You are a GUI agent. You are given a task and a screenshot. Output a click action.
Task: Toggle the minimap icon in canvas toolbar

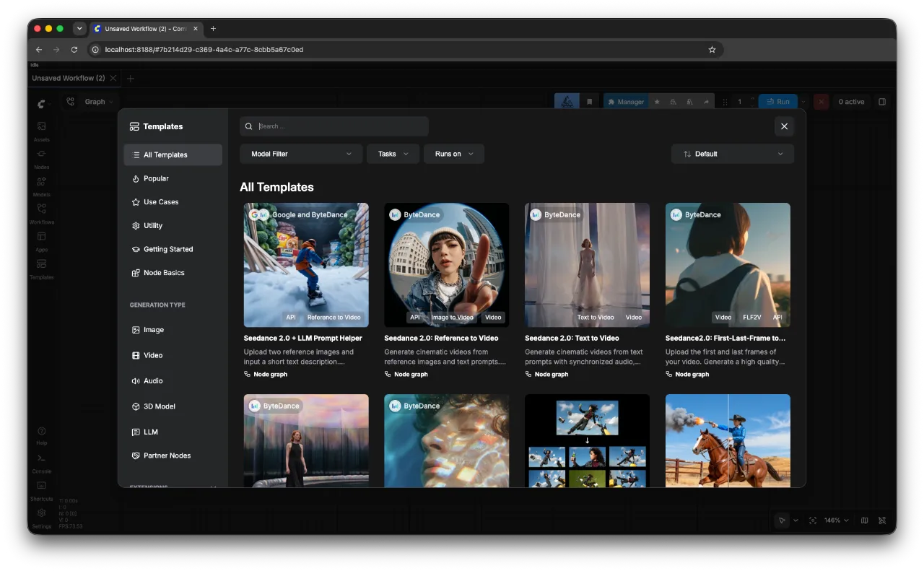click(x=865, y=520)
